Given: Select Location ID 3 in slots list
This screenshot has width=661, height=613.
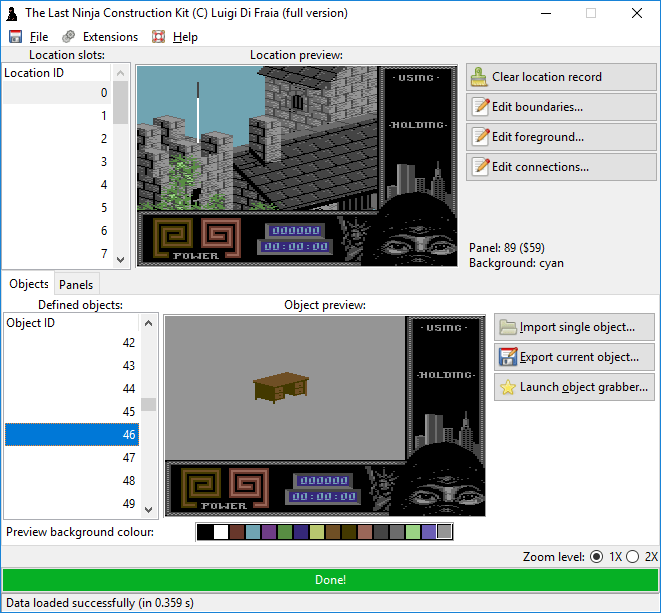Looking at the screenshot, I should point(60,162).
